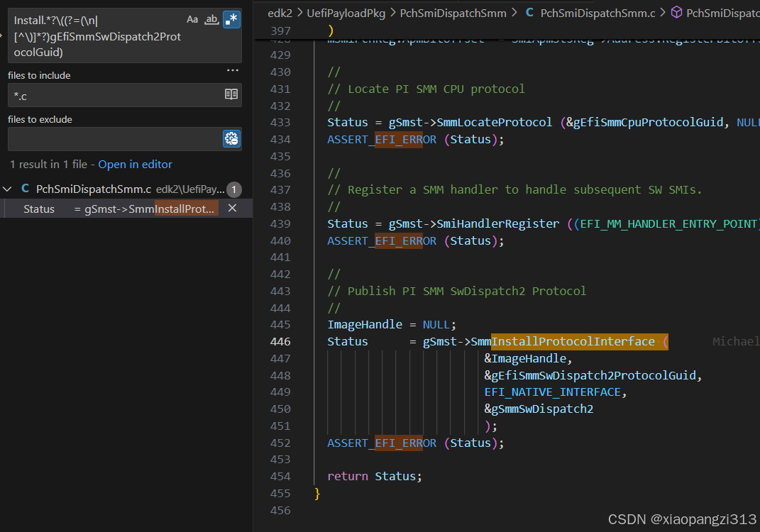760x532 pixels.
Task: Click ASSERT_EFI_ERROR on line 434
Action: (x=382, y=140)
